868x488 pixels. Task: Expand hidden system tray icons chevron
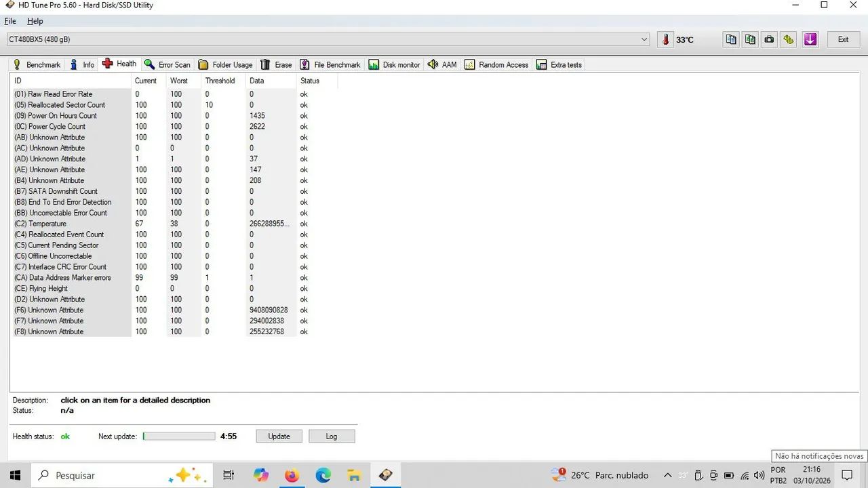[667, 475]
